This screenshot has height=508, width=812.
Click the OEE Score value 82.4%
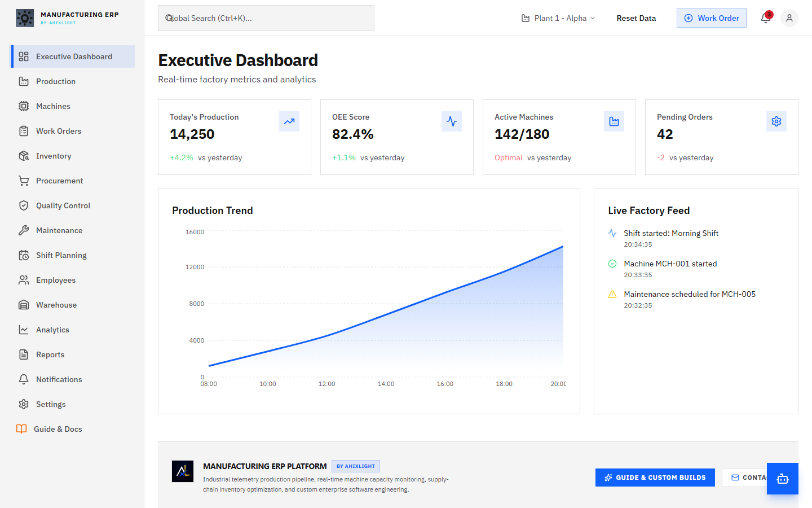click(x=353, y=134)
